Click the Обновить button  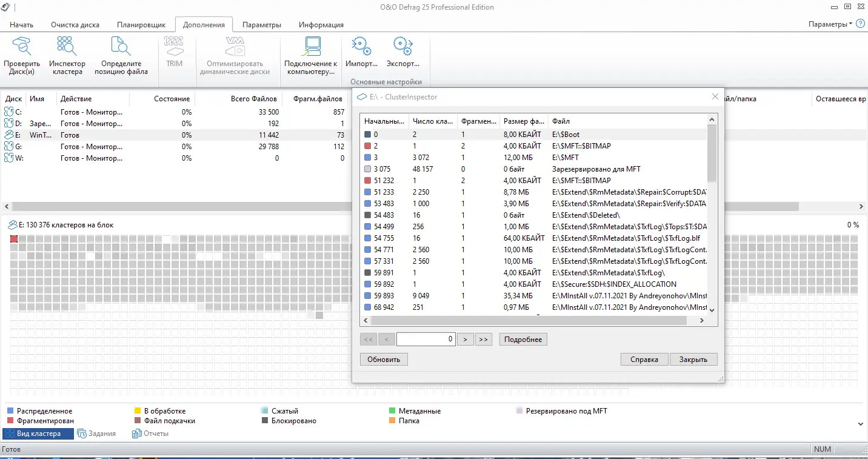tap(384, 360)
